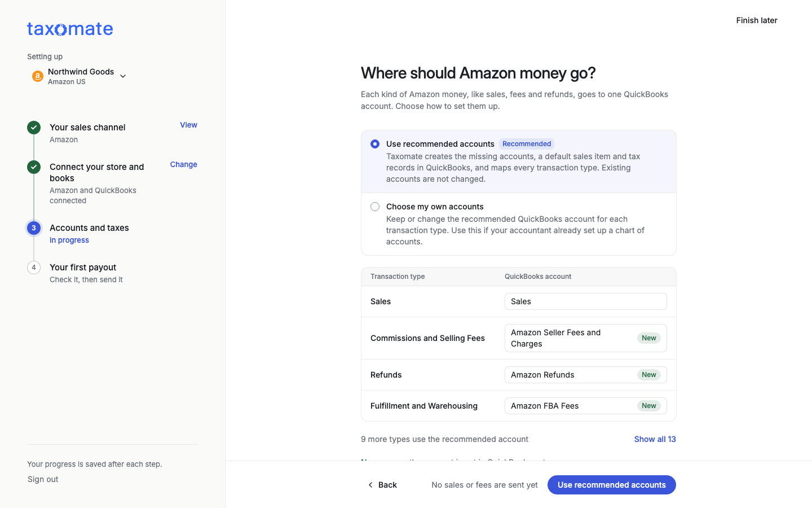Screen dimensions: 812x508
Task: Go Back to the previous step
Action: (x=382, y=485)
